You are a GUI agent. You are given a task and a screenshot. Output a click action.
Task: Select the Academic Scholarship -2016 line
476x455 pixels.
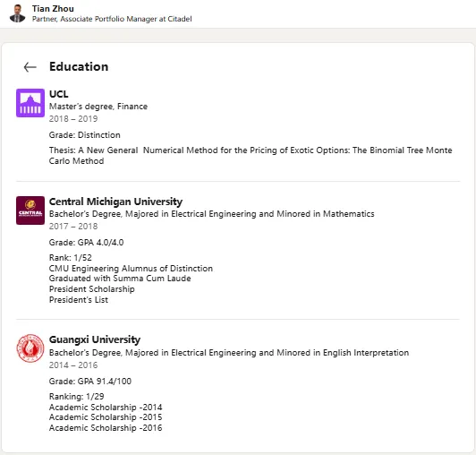tap(106, 428)
